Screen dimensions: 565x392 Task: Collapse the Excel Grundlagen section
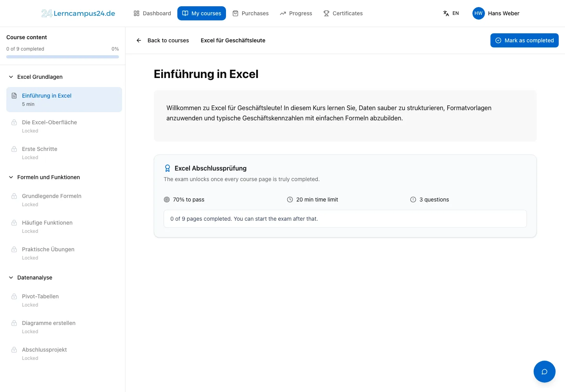coord(11,77)
